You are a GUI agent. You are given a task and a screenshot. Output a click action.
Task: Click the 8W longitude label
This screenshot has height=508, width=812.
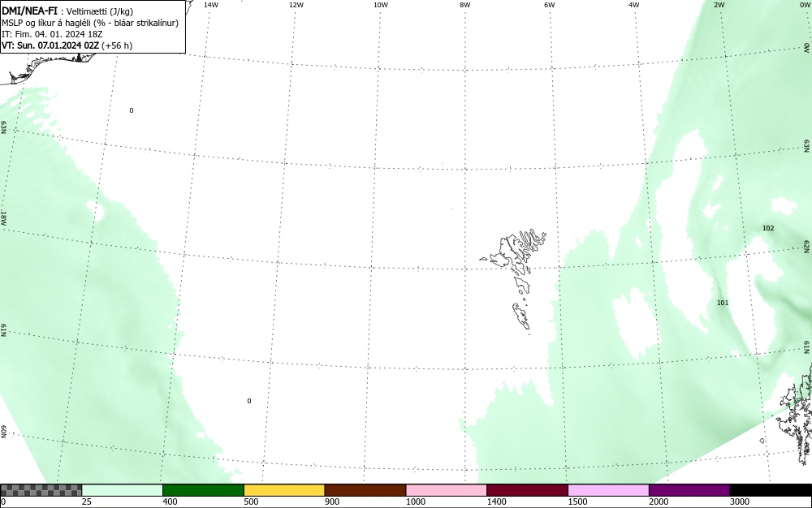(465, 5)
